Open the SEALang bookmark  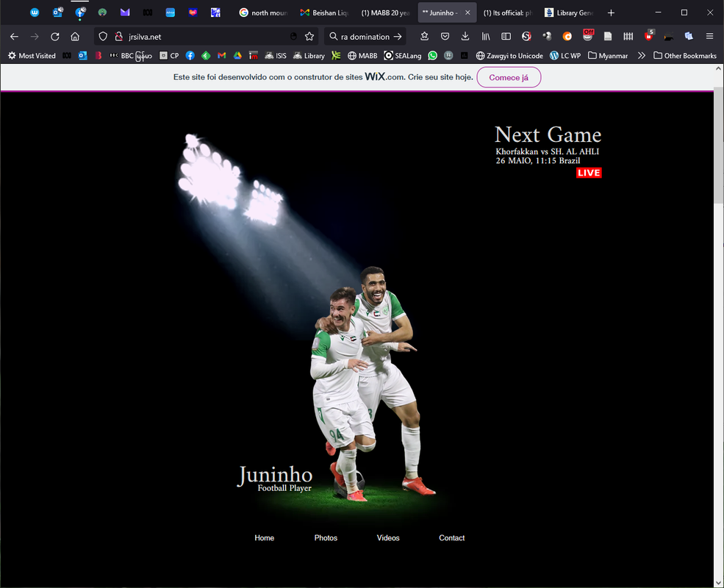403,55
